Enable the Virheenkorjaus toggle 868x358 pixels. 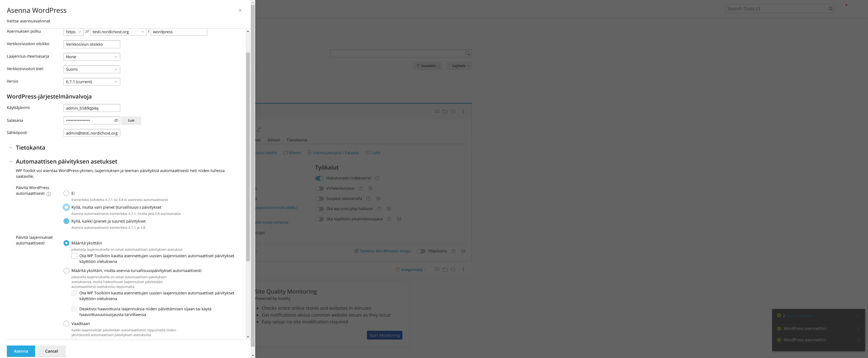pyautogui.click(x=319, y=188)
